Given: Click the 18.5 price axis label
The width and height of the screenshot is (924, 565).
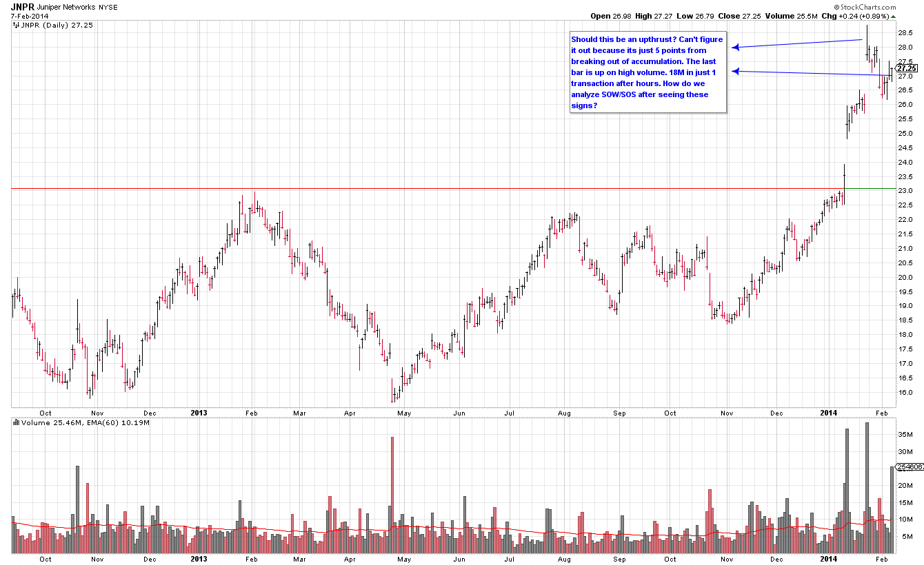Looking at the screenshot, I should 907,320.
